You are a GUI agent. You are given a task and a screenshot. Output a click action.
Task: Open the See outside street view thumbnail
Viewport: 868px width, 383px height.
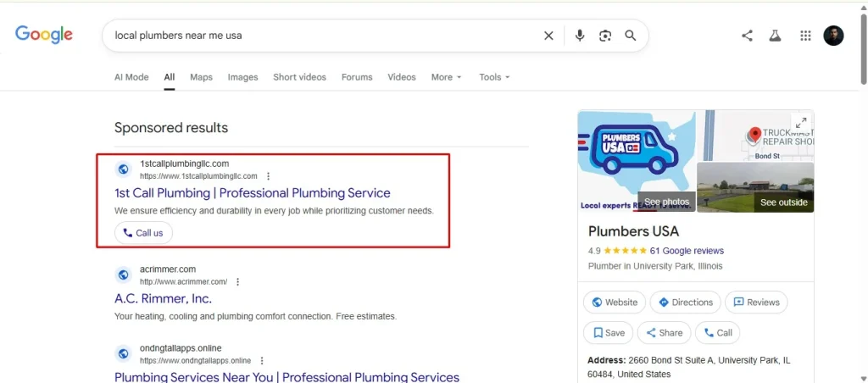(754, 187)
